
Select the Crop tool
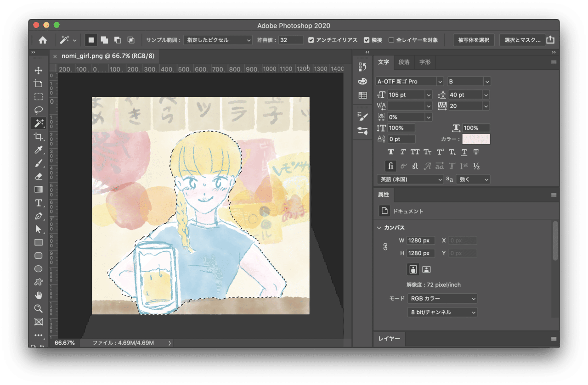coord(39,136)
